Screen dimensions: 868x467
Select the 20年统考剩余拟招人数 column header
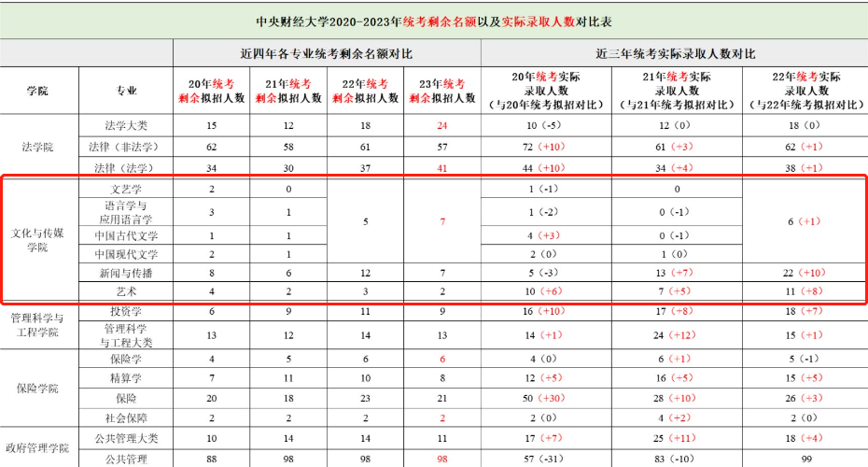click(x=211, y=91)
